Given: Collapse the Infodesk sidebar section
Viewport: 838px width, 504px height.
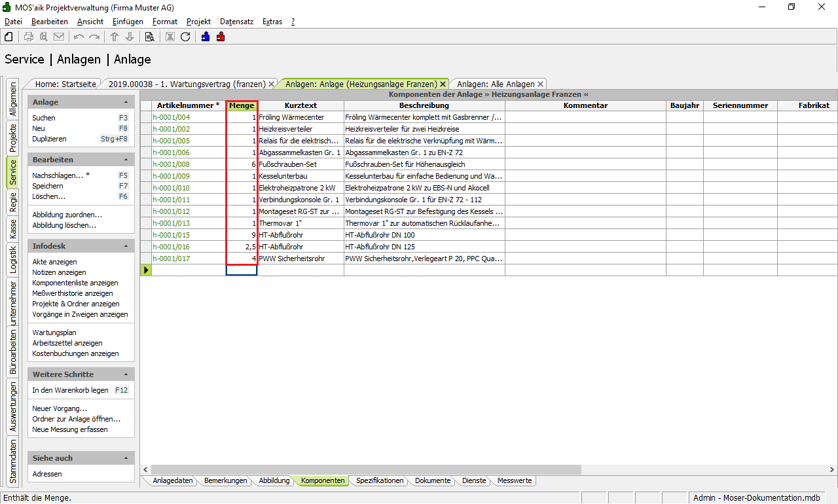Looking at the screenshot, I should 126,247.
